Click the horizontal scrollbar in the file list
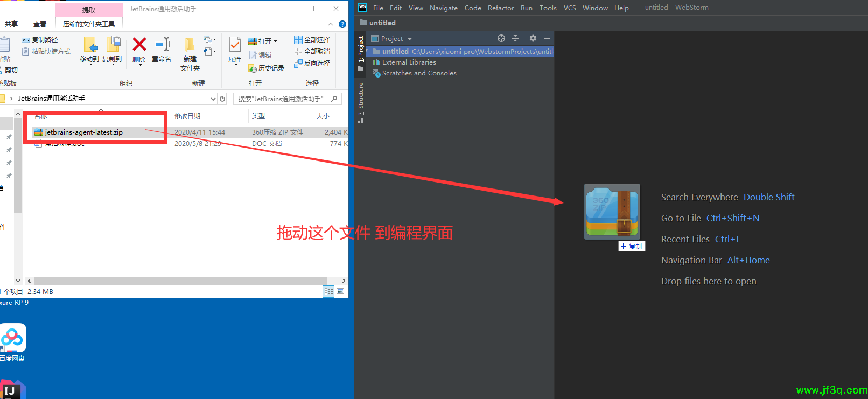 point(178,281)
